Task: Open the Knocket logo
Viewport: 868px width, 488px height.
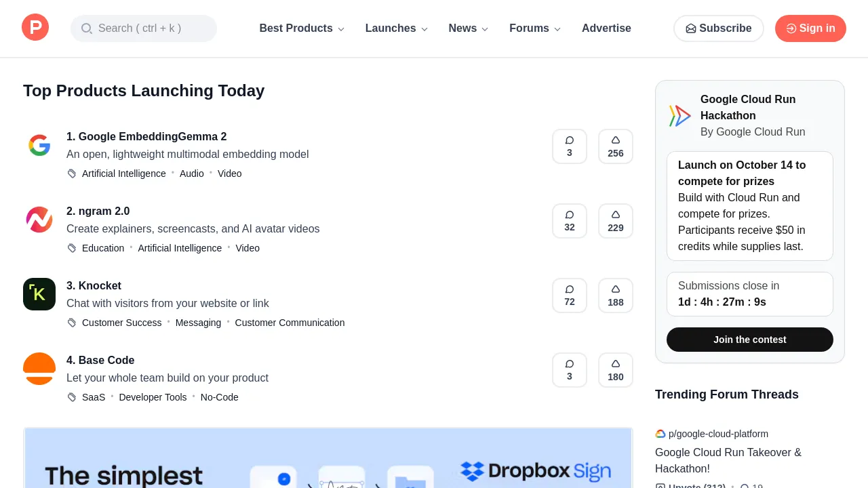Action: coord(39,294)
